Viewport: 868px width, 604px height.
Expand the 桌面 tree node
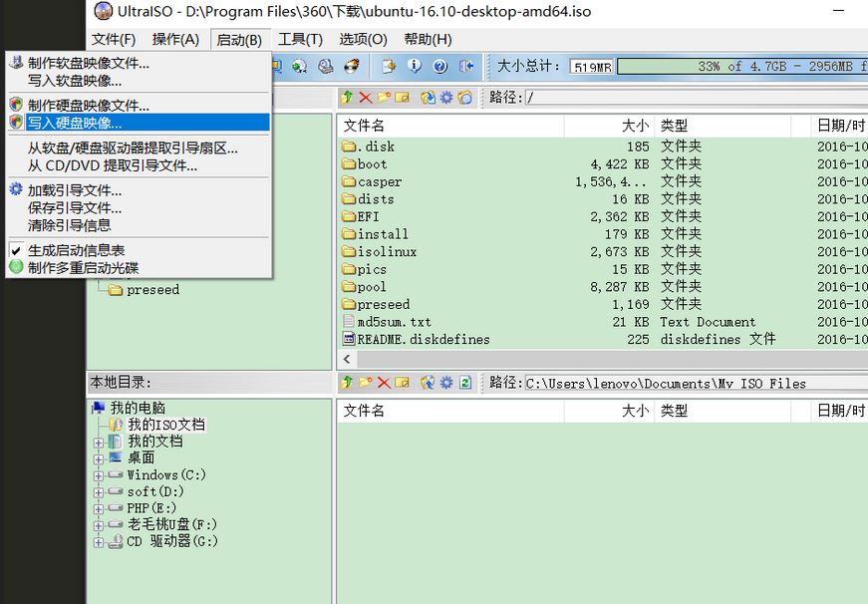click(x=99, y=458)
